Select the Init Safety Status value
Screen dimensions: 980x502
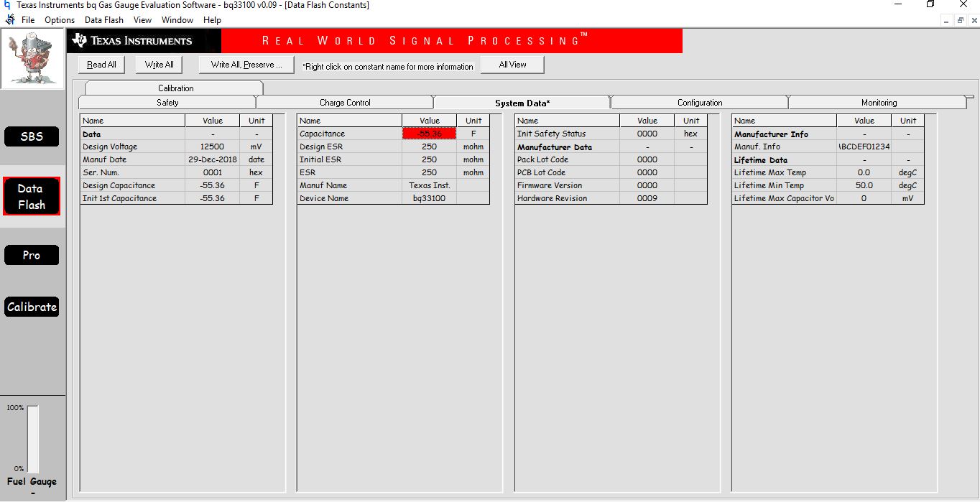[647, 134]
